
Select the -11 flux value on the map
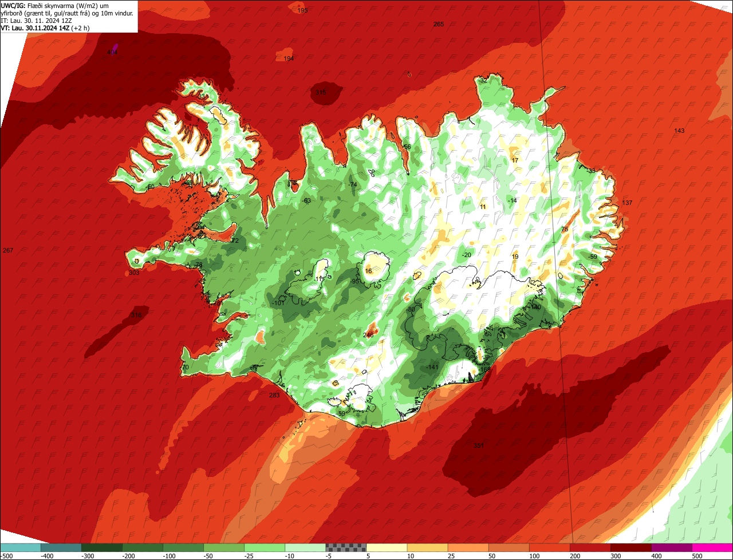(318, 279)
